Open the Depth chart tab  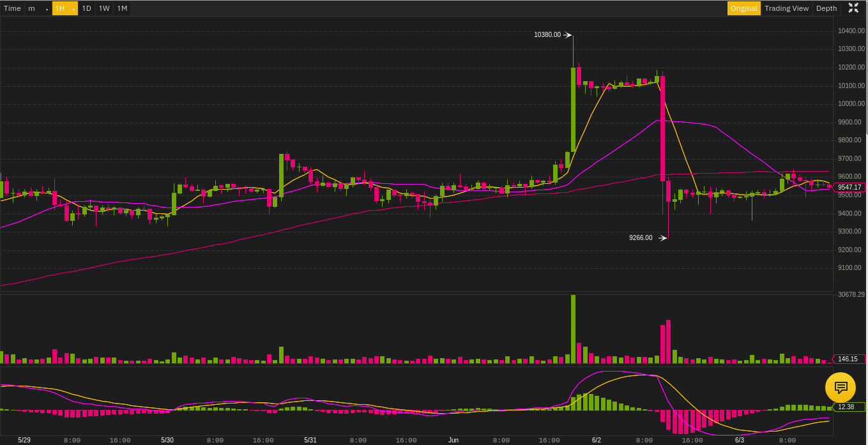click(826, 8)
